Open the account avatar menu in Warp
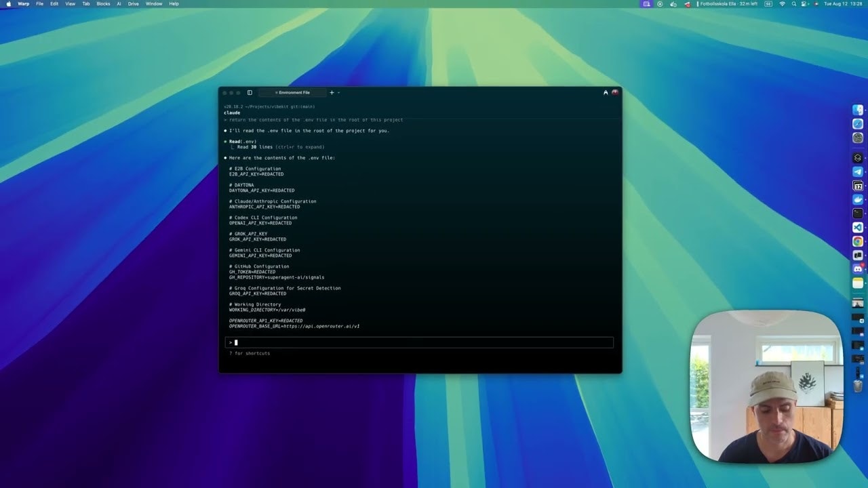Image resolution: width=868 pixels, height=488 pixels. [x=615, y=92]
